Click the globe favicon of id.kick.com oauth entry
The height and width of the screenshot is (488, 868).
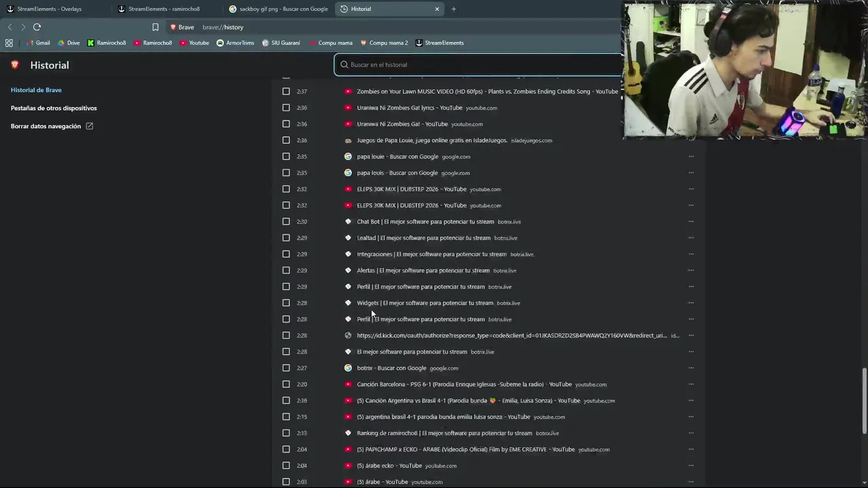(x=348, y=335)
